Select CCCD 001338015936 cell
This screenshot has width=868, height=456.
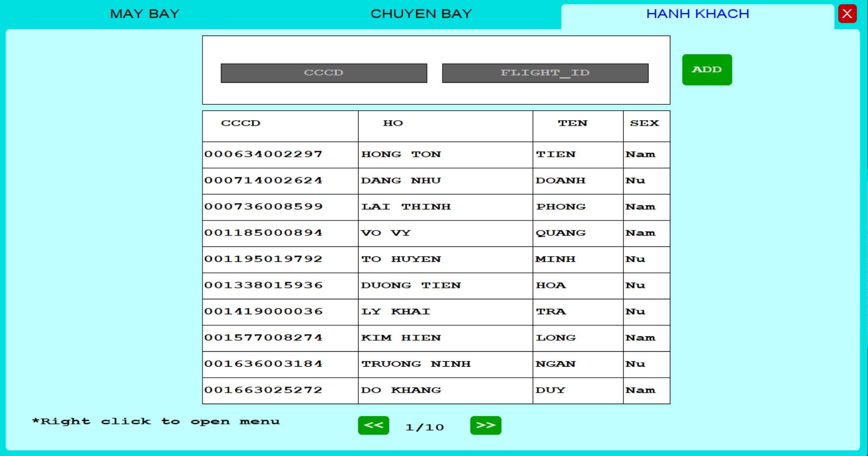(x=280, y=286)
